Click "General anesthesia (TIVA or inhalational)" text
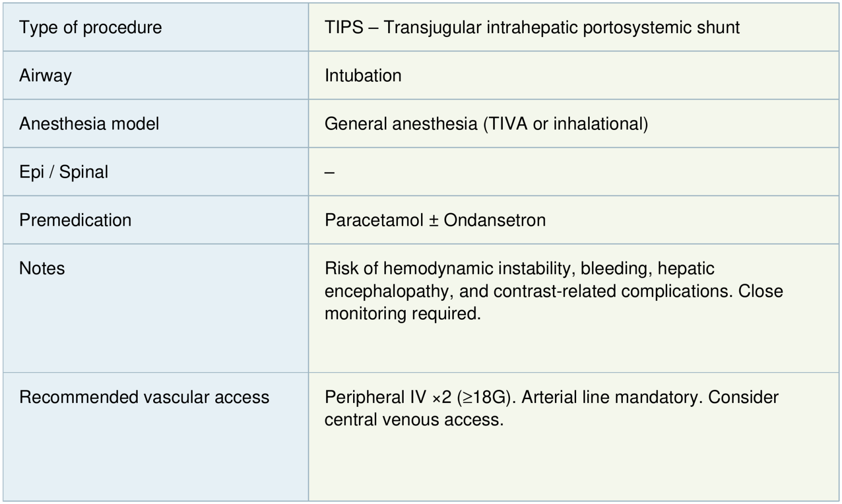This screenshot has height=504, width=842. (486, 124)
